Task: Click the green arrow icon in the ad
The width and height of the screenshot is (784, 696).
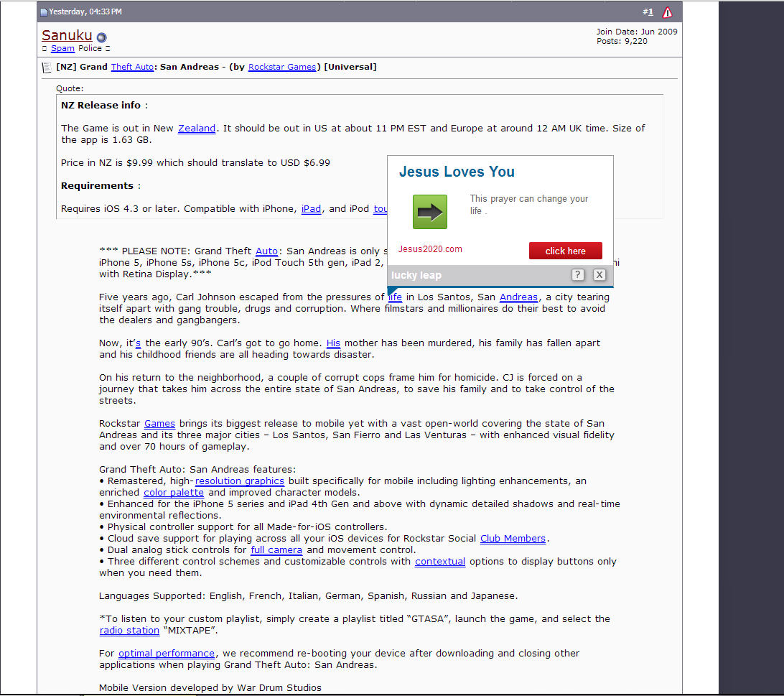Action: click(430, 212)
